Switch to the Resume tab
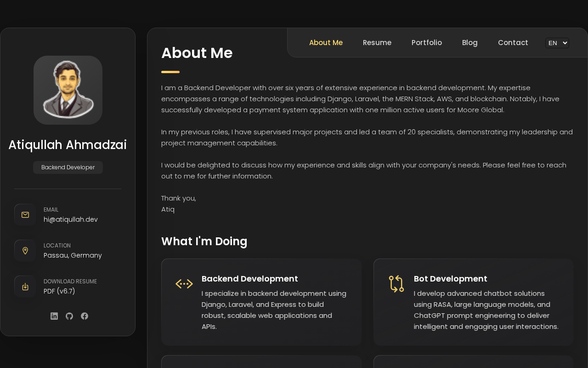The height and width of the screenshot is (368, 588). [377, 43]
